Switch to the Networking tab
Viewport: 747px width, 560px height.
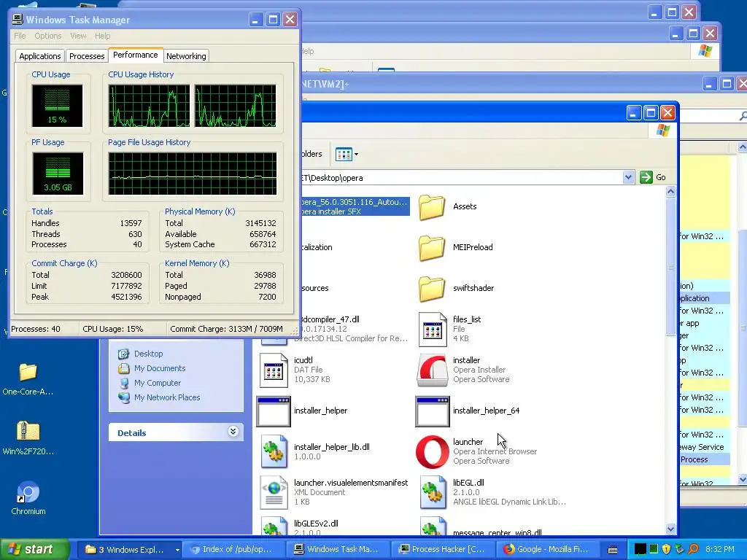click(186, 55)
